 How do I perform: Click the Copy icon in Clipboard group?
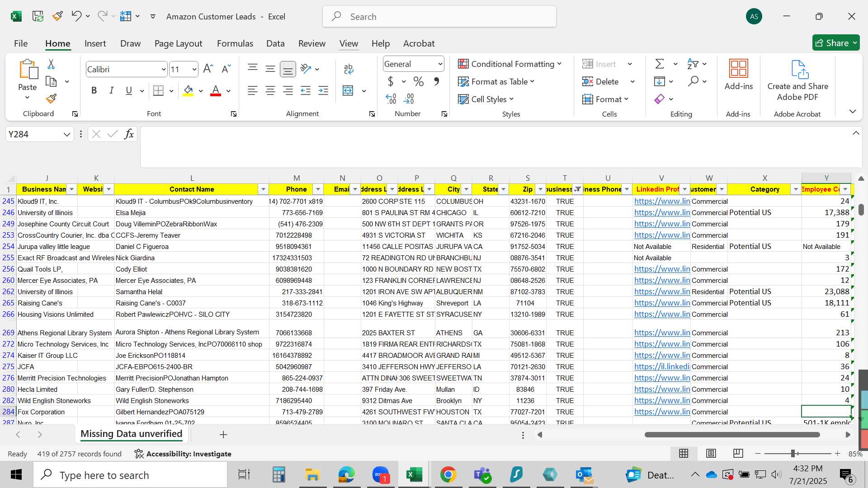coord(51,82)
